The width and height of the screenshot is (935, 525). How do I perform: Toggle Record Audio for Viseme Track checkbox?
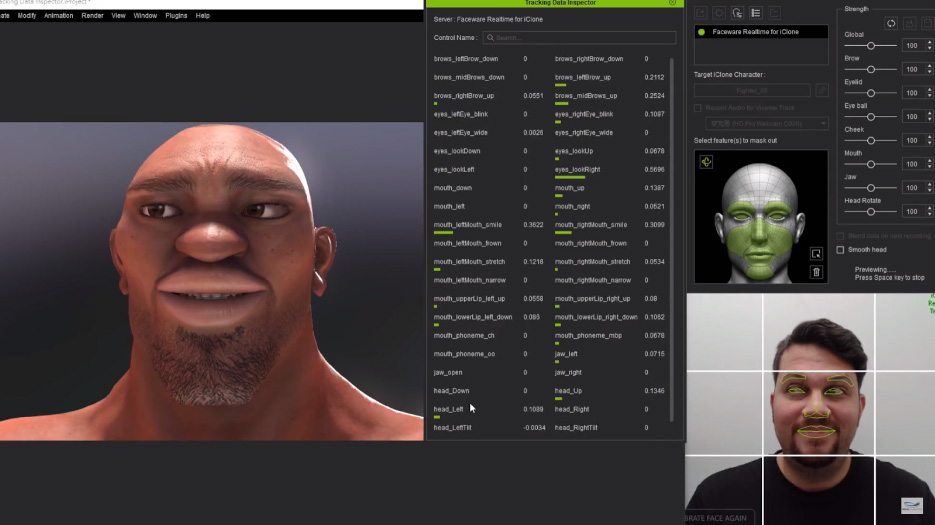click(x=698, y=107)
